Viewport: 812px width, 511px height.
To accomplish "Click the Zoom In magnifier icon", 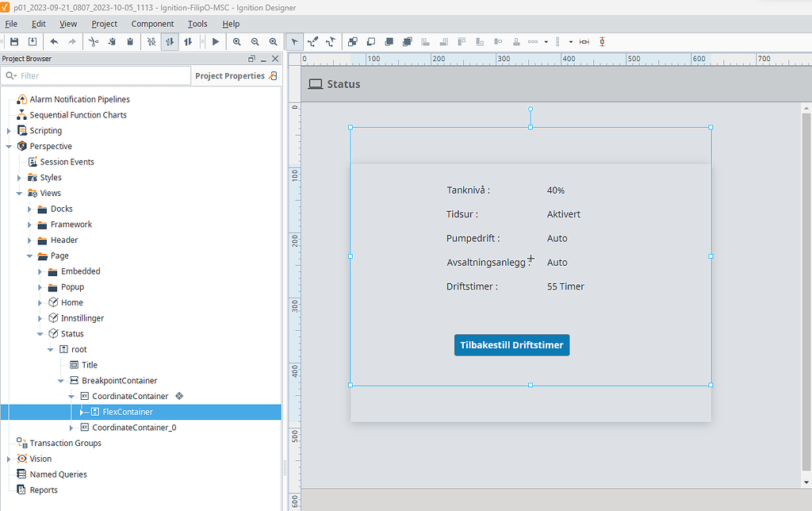I will [237, 41].
